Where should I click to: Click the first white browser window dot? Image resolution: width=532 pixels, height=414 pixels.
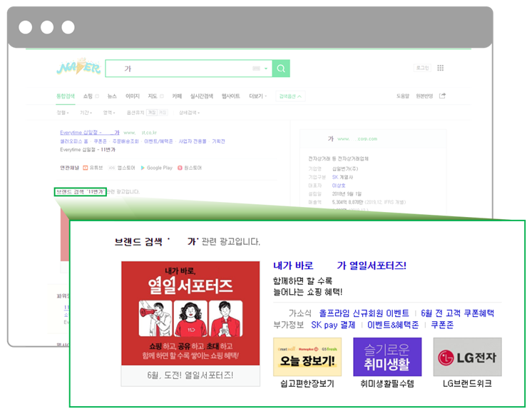pyautogui.click(x=26, y=27)
